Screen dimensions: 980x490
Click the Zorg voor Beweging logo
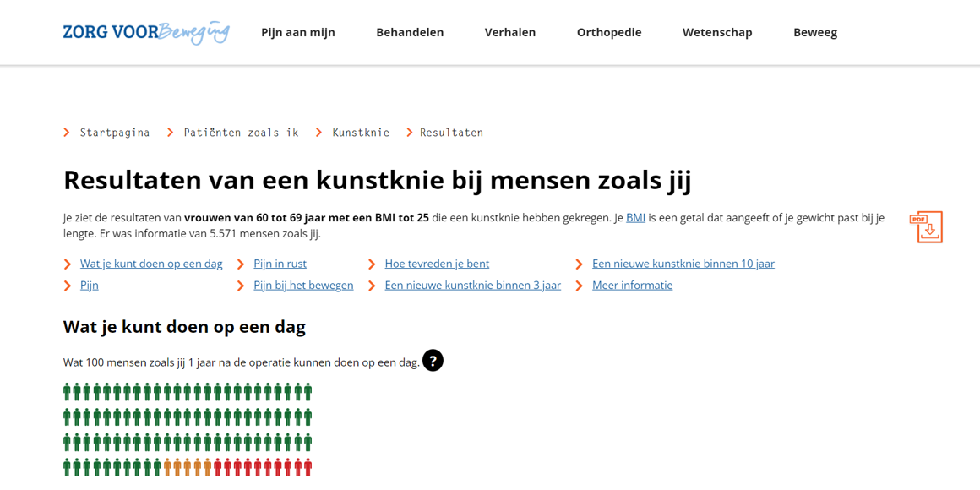(x=145, y=32)
